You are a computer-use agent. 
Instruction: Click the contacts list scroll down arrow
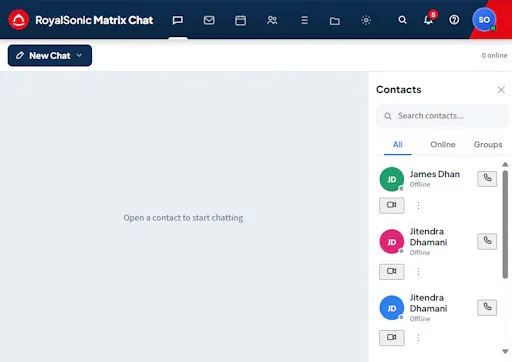coord(505,352)
